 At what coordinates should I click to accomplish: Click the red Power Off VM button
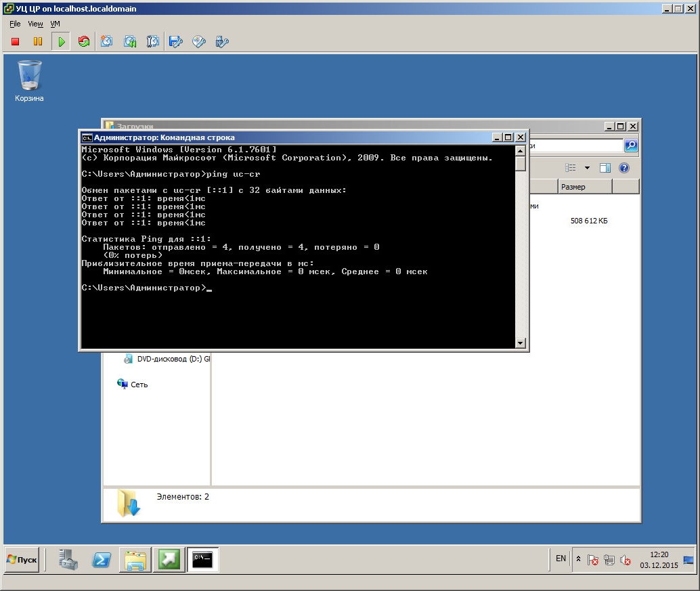(x=16, y=42)
